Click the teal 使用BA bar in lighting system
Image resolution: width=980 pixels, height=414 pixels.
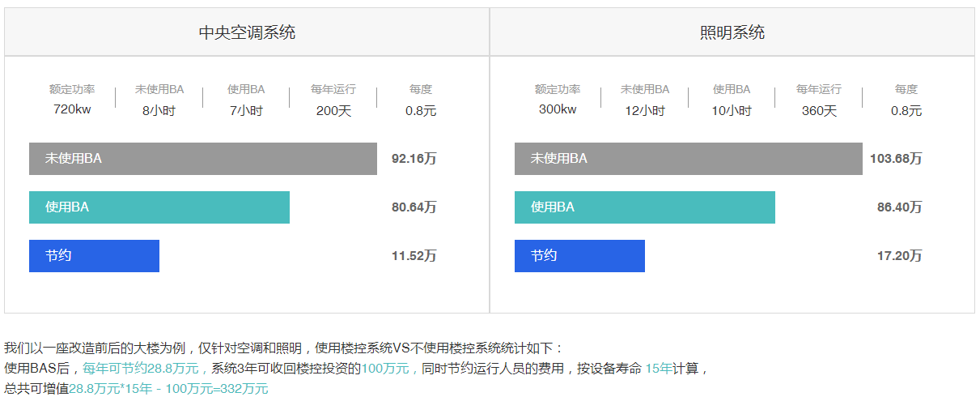click(645, 207)
